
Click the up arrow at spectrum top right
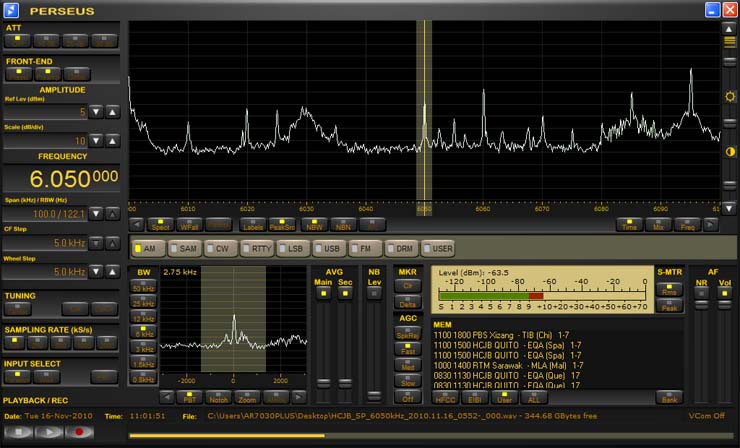pos(729,28)
